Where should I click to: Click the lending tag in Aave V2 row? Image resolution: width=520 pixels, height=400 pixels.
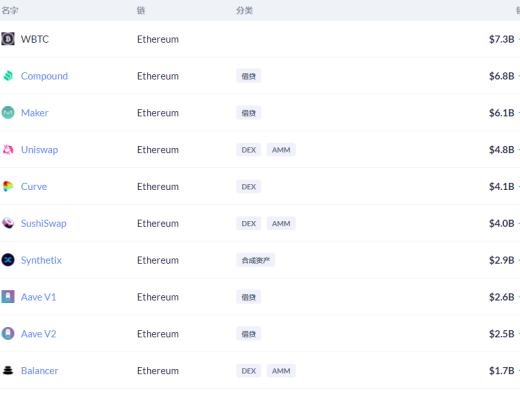[x=249, y=334]
